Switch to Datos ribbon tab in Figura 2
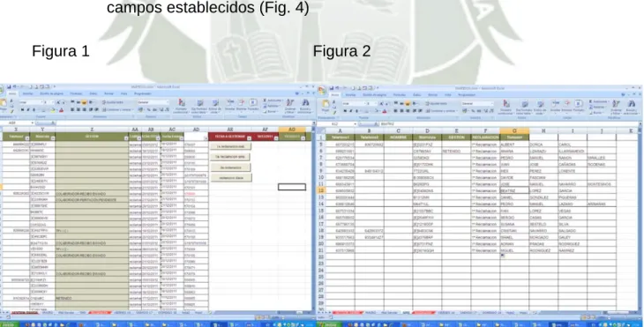 [x=417, y=95]
